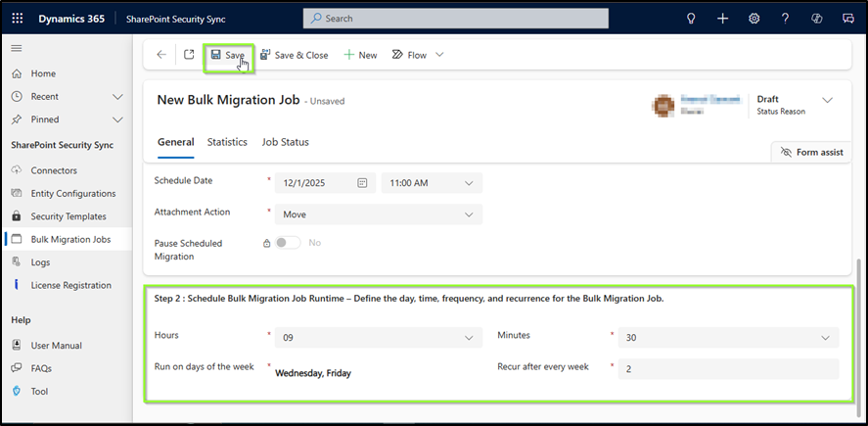Viewport: 868px width, 426px height.
Task: Open the calendar picker for Schedule Date
Action: (362, 183)
